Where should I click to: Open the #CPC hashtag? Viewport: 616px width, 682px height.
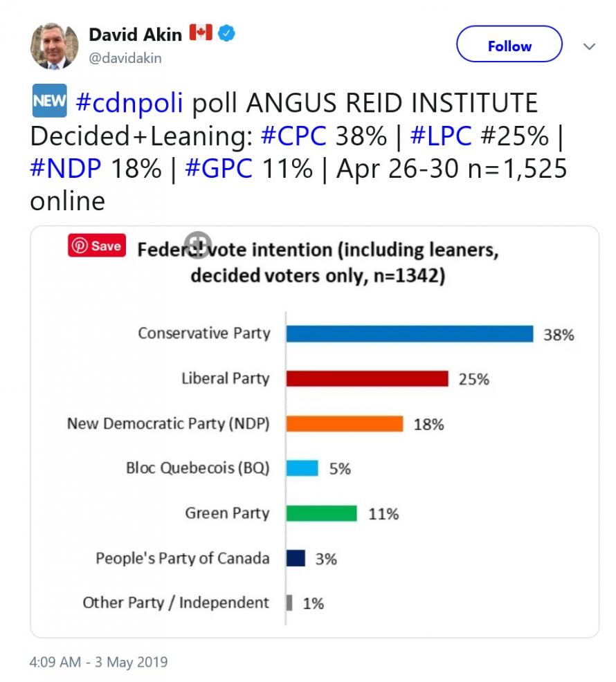[293, 136]
